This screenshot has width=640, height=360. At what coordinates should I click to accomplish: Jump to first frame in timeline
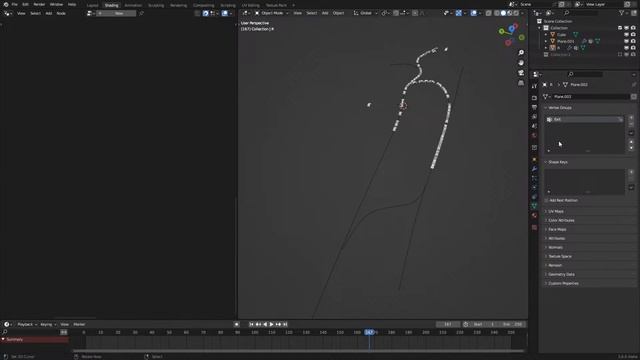(x=251, y=324)
